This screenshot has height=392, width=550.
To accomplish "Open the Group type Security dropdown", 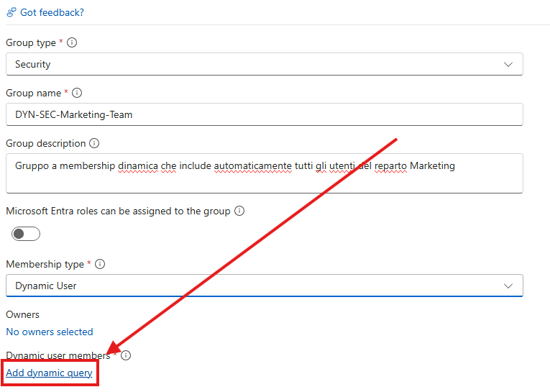I will tap(265, 64).
